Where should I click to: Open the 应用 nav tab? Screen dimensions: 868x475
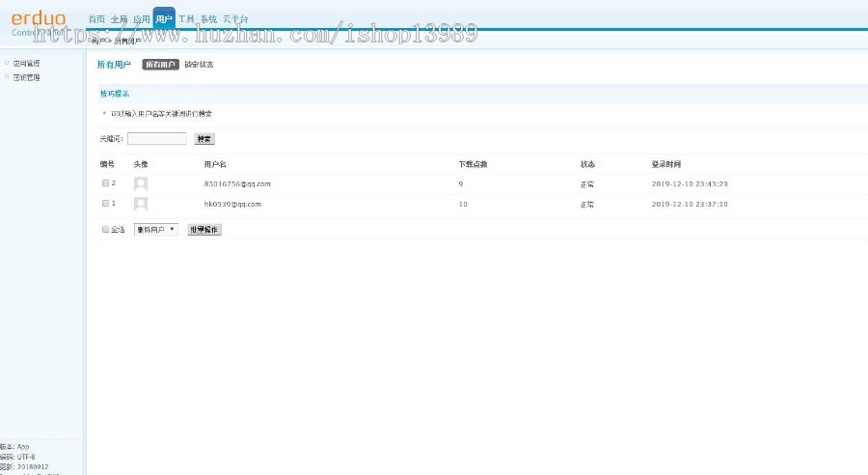[x=141, y=19]
